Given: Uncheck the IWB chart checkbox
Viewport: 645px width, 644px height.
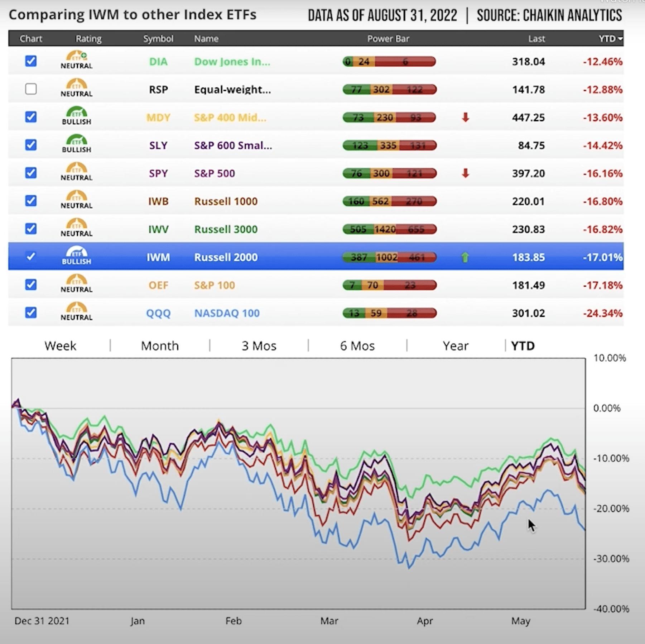Looking at the screenshot, I should tap(31, 201).
